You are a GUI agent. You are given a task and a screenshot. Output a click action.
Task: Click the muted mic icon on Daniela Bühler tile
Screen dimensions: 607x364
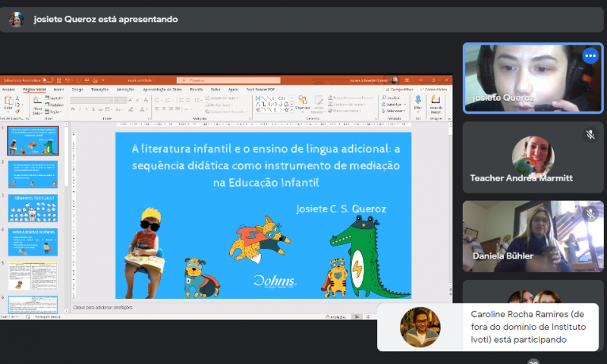click(590, 213)
